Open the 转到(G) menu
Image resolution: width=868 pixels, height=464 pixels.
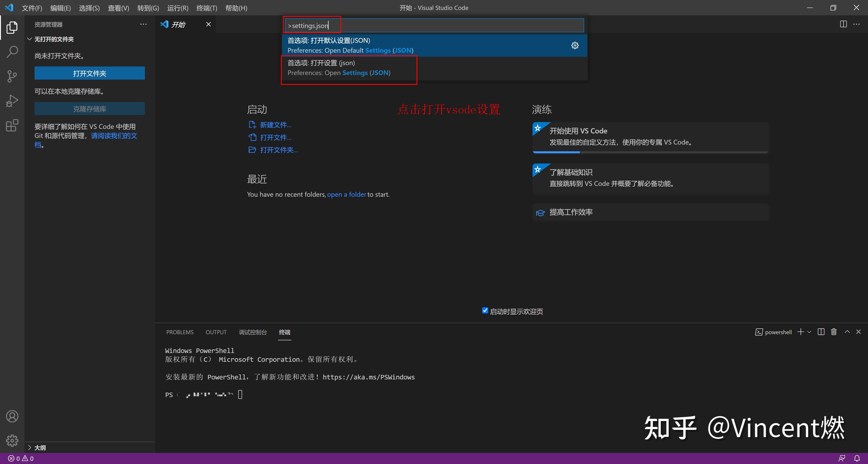pyautogui.click(x=148, y=8)
